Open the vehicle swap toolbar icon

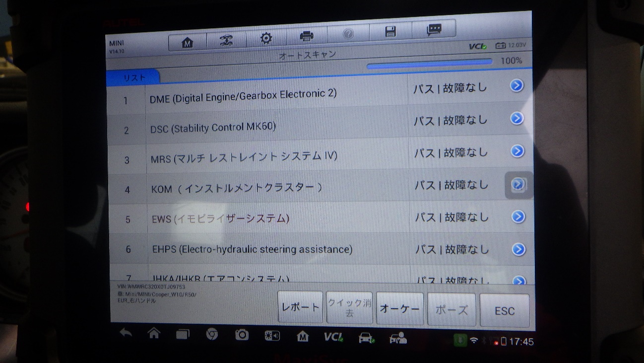point(227,40)
